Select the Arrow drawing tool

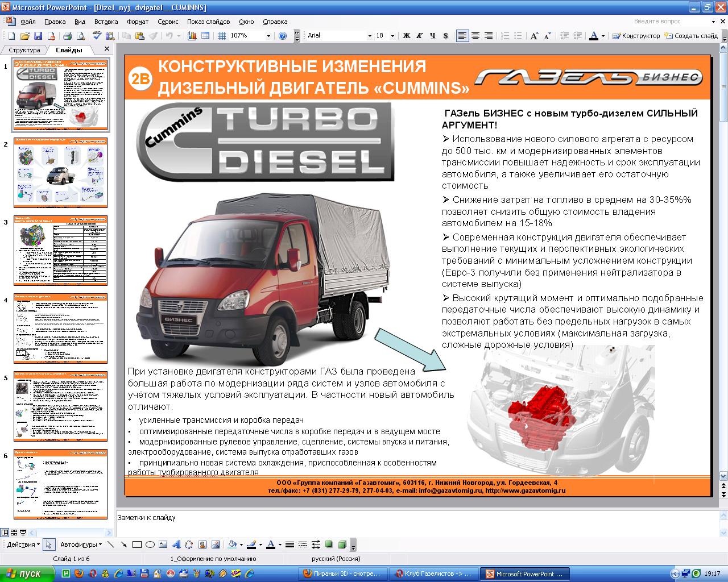coord(123,544)
